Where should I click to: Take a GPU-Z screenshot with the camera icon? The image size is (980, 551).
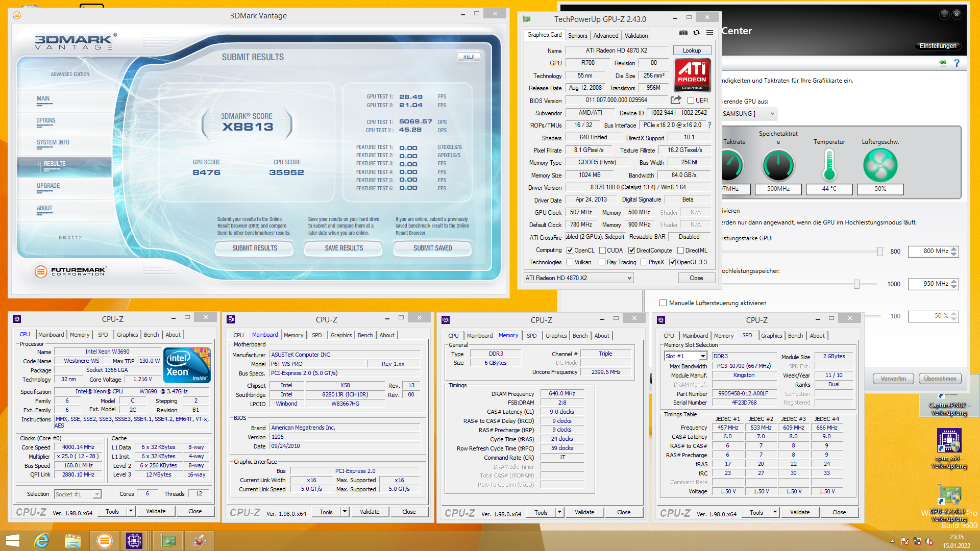tap(683, 33)
